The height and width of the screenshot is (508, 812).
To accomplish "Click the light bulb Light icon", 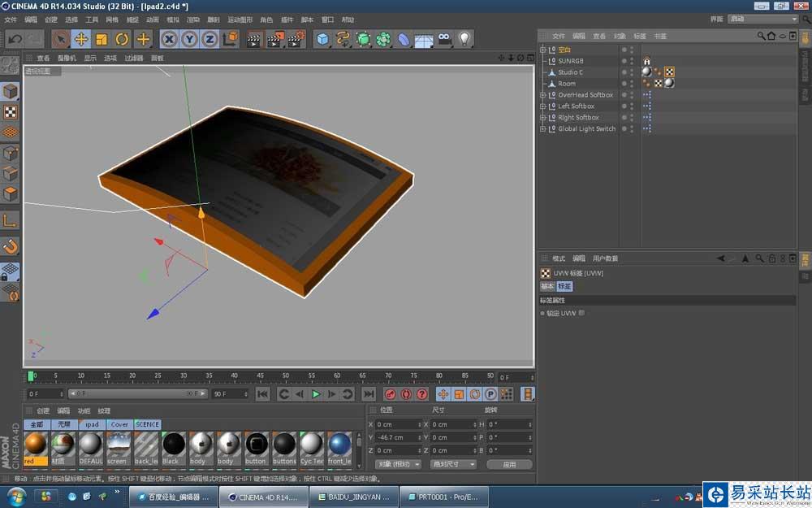I will (464, 39).
